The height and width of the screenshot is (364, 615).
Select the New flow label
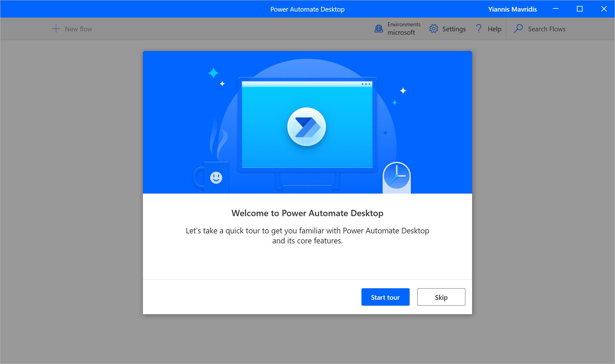coord(78,29)
